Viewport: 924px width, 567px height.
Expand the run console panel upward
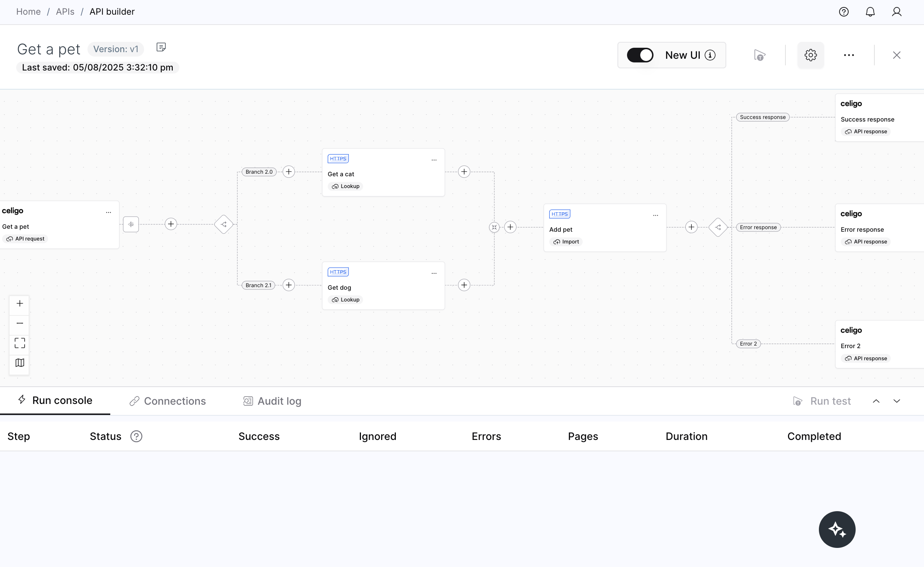876,401
